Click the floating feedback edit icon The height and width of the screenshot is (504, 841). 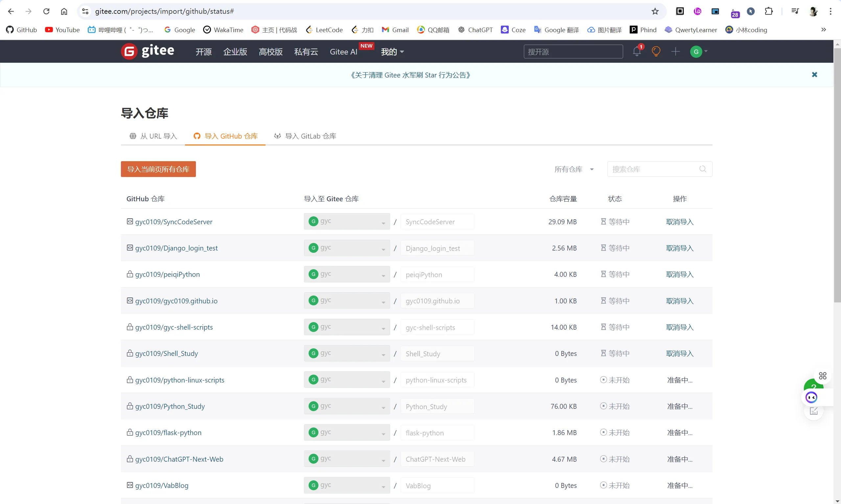tap(813, 412)
